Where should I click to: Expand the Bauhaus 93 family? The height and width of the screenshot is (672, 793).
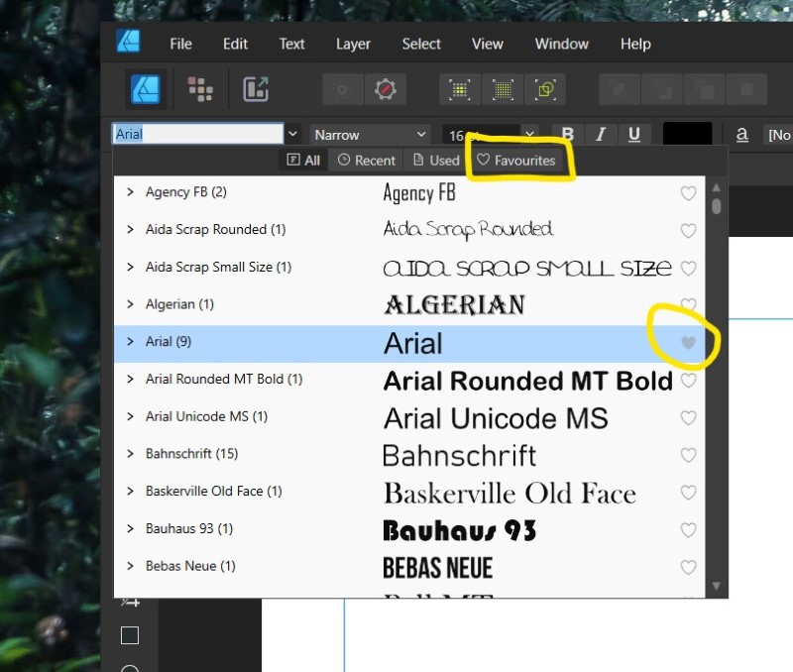pos(130,529)
